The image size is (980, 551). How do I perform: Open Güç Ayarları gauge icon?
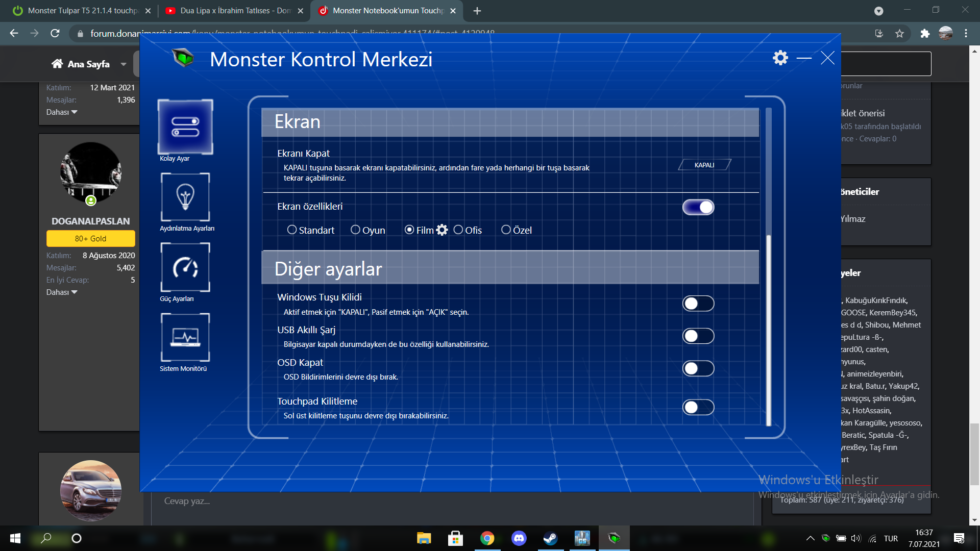[185, 267]
